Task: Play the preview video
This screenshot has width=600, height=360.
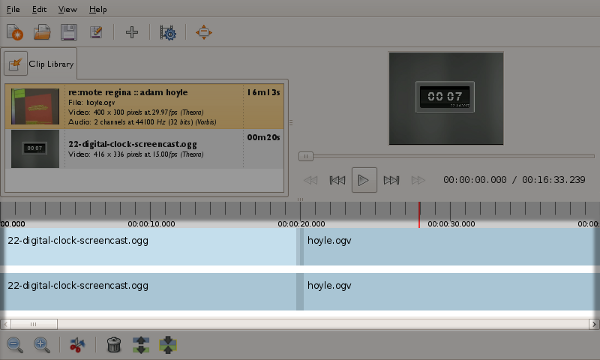Action: pyautogui.click(x=364, y=180)
